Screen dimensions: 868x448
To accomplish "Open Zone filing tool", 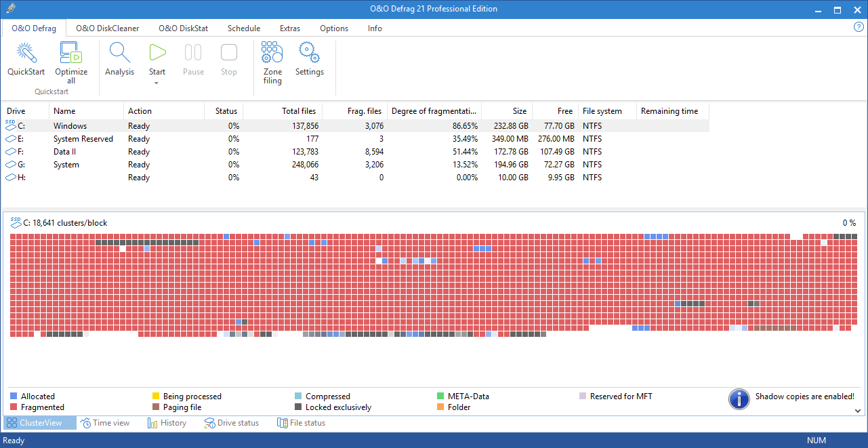I will [272, 52].
